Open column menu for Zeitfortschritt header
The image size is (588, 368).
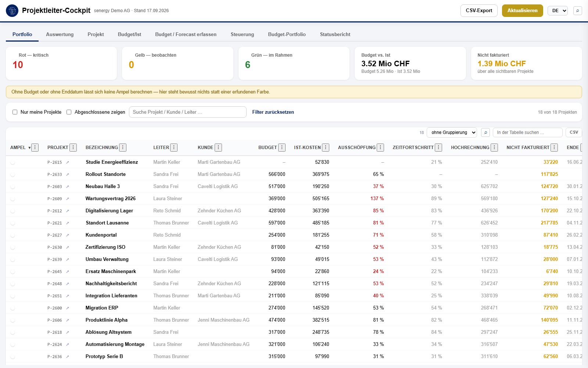point(438,148)
